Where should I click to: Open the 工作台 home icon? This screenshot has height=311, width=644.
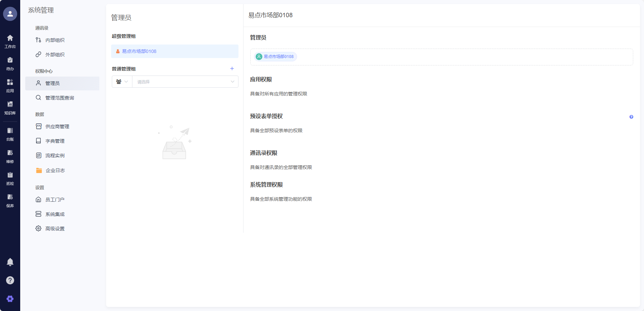click(x=10, y=41)
